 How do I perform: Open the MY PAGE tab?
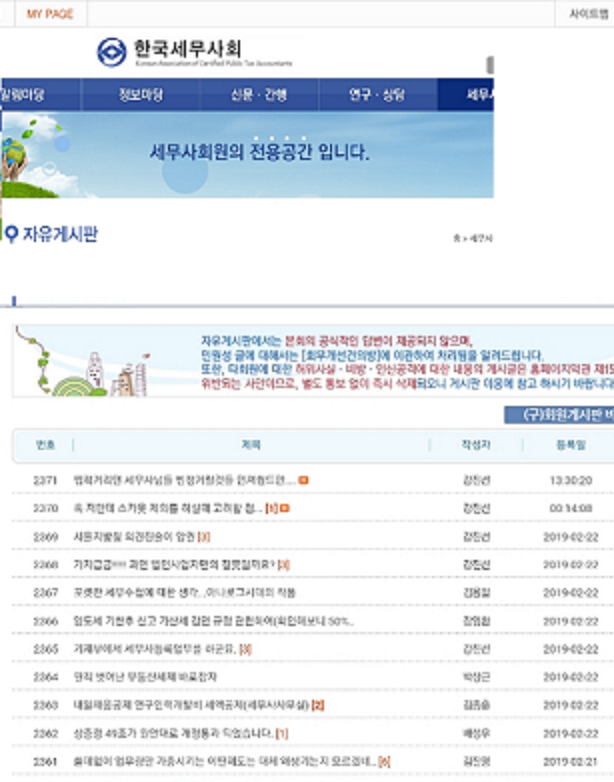pyautogui.click(x=50, y=13)
